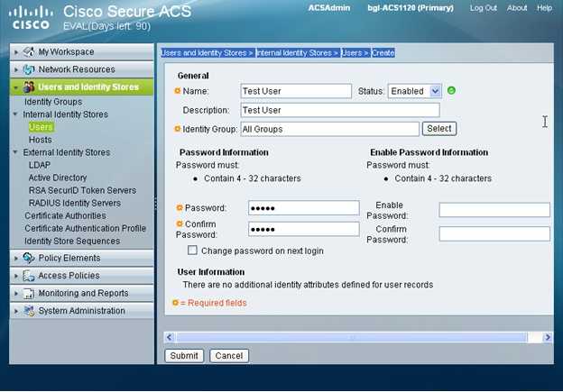The height and width of the screenshot is (392, 563).
Task: Click the Create breadcrumb item
Action: [383, 53]
